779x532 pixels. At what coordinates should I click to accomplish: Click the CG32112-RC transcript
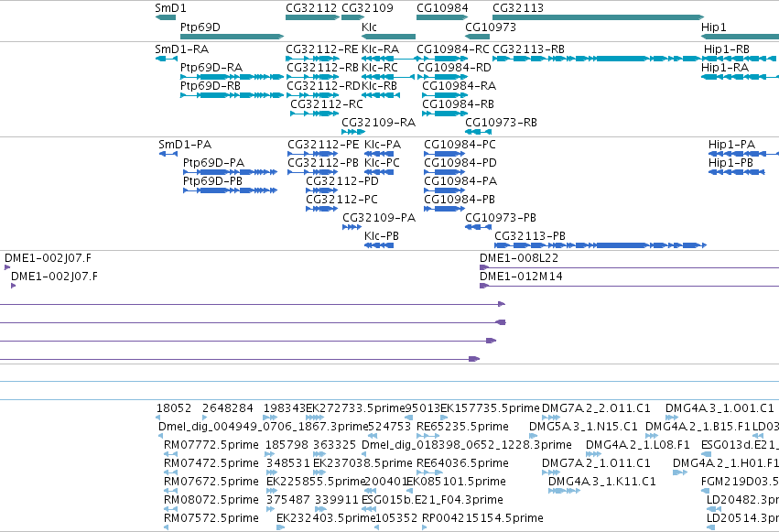click(x=315, y=114)
